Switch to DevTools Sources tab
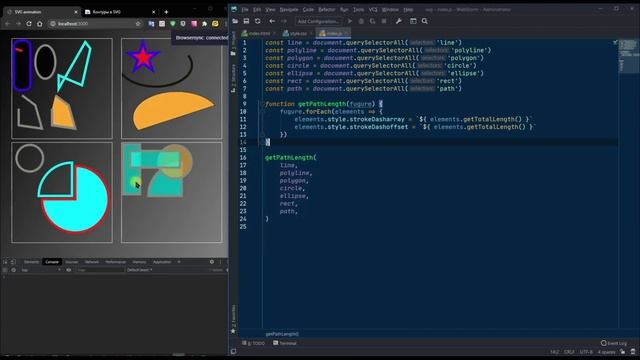Screen dimensions: 640x360 click(72, 262)
